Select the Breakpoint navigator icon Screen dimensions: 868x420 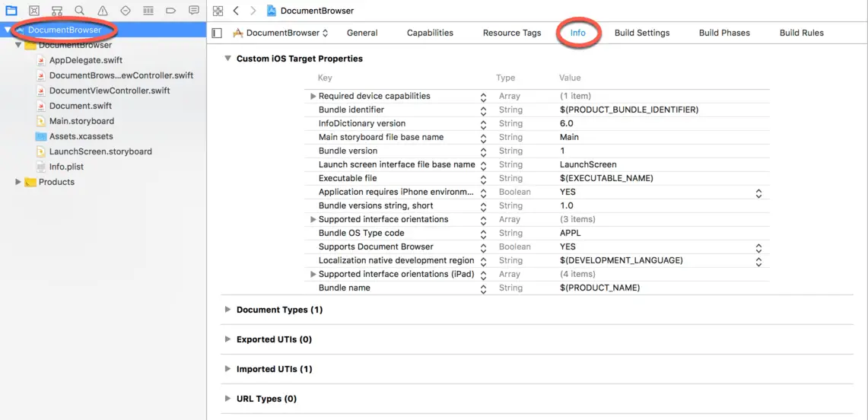pyautogui.click(x=171, y=11)
